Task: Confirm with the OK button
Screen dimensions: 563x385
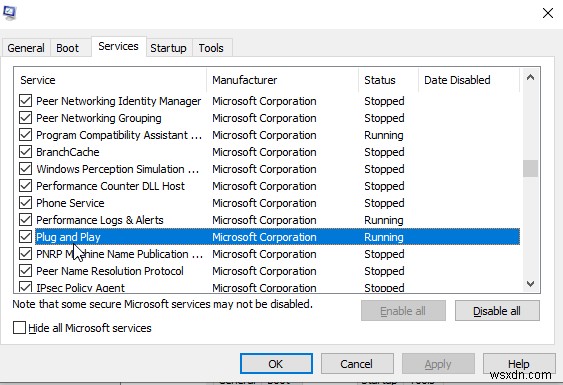Action: click(276, 364)
